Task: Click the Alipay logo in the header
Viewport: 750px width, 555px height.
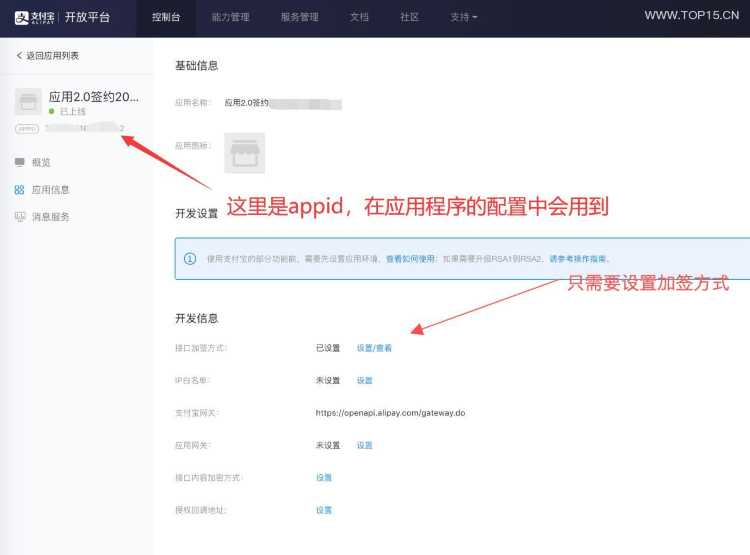Action: click(34, 18)
